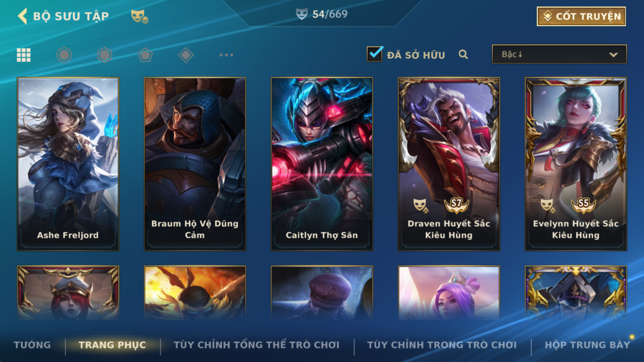644x362 pixels.
Task: Uncheck the Đã Sở Hữu checkbox
Action: coord(374,54)
